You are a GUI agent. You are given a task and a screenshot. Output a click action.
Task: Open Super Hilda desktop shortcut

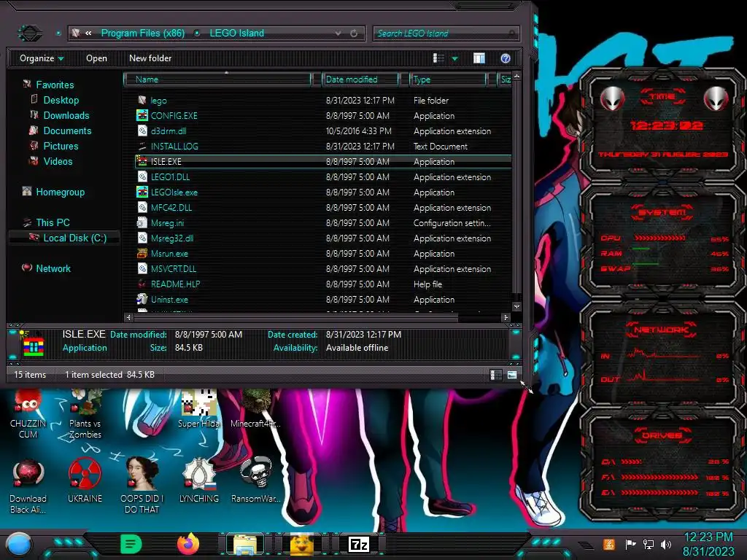(x=198, y=410)
